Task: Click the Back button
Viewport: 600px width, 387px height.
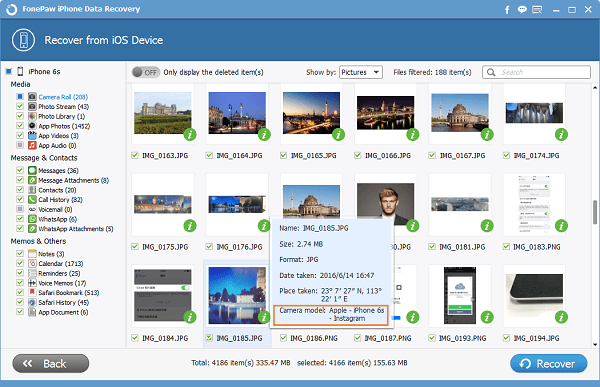Action: point(51,363)
